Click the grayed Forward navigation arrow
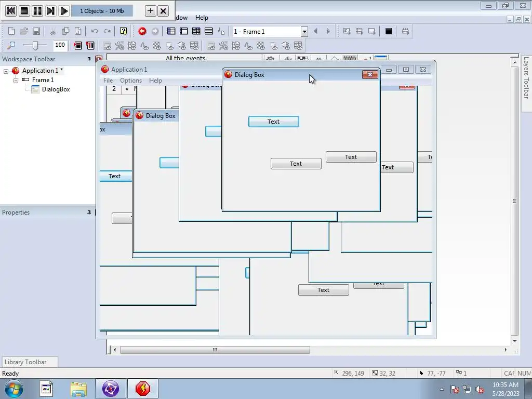This screenshot has width=532, height=399. 155,32
